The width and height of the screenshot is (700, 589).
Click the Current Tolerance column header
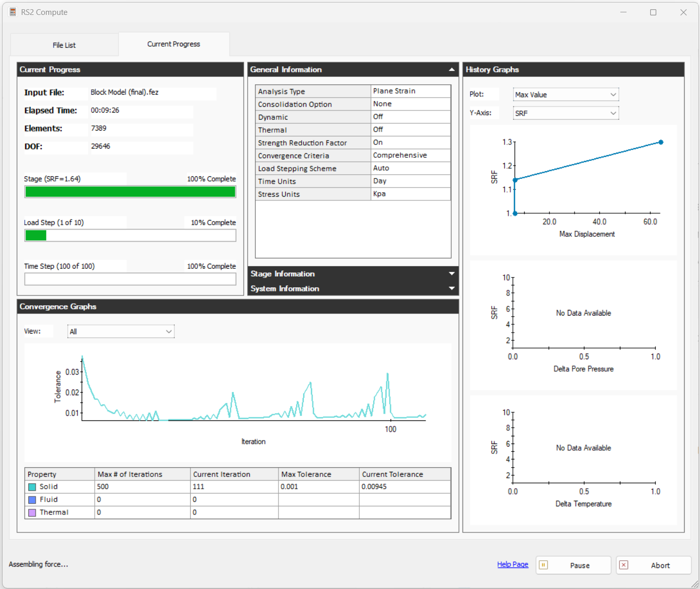405,474
